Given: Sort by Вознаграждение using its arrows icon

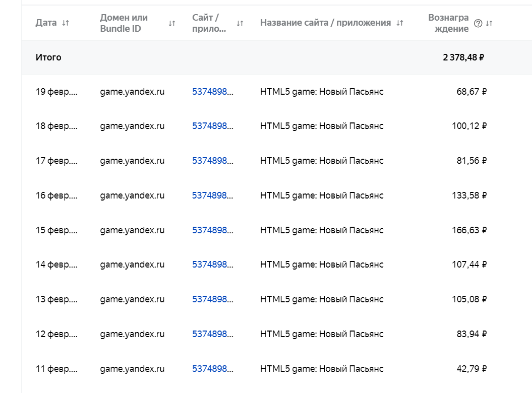Looking at the screenshot, I should pos(489,23).
